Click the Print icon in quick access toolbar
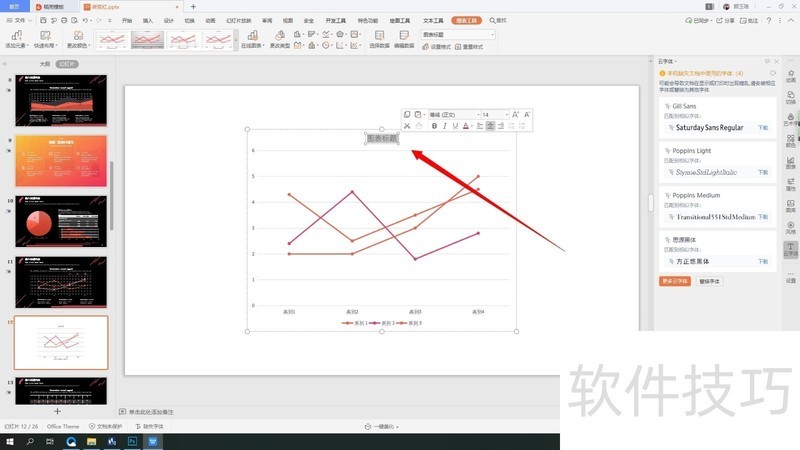Viewport: 800px width, 450px height. [x=64, y=20]
